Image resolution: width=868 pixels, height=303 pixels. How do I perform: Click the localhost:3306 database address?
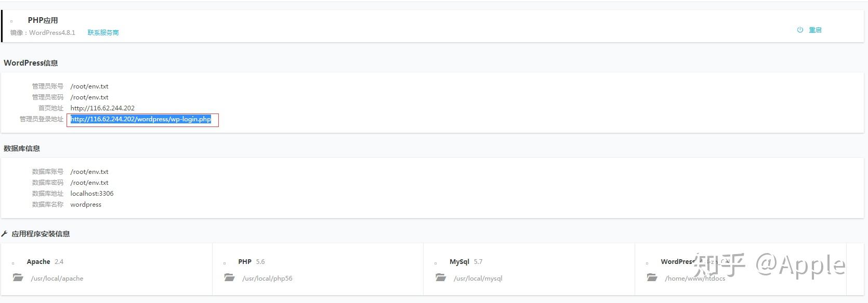pyautogui.click(x=92, y=194)
